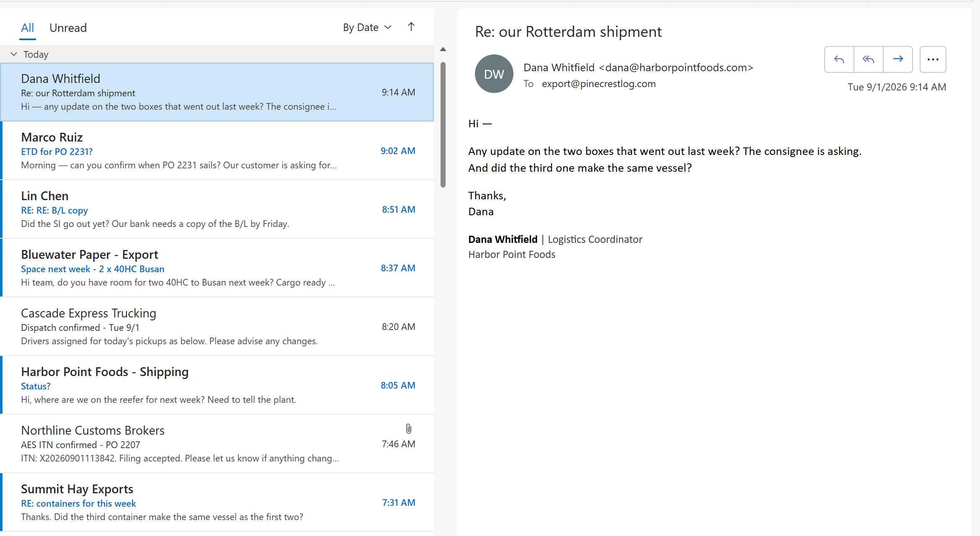Click Harbor Point Foods in the signature
Viewport: 980px width, 536px height.
pyautogui.click(x=512, y=255)
